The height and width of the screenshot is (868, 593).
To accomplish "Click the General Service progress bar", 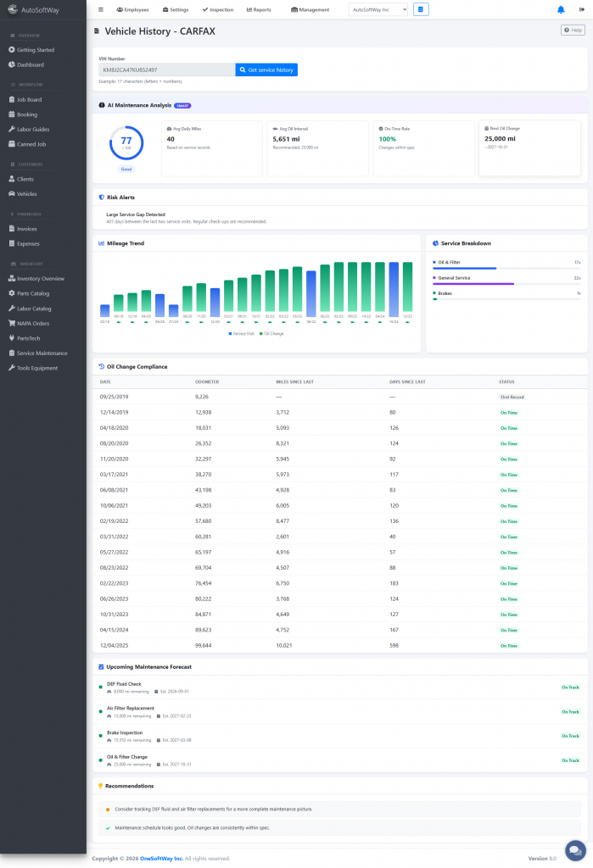I will click(506, 283).
